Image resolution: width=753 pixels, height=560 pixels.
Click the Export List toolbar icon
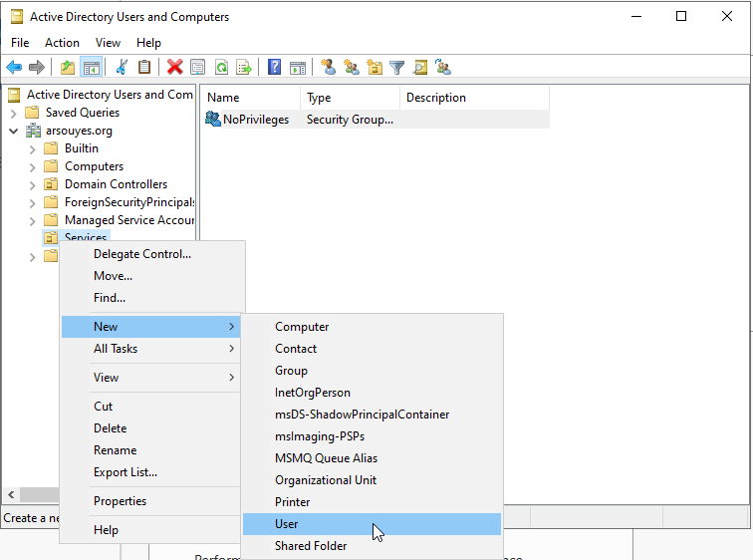point(244,67)
